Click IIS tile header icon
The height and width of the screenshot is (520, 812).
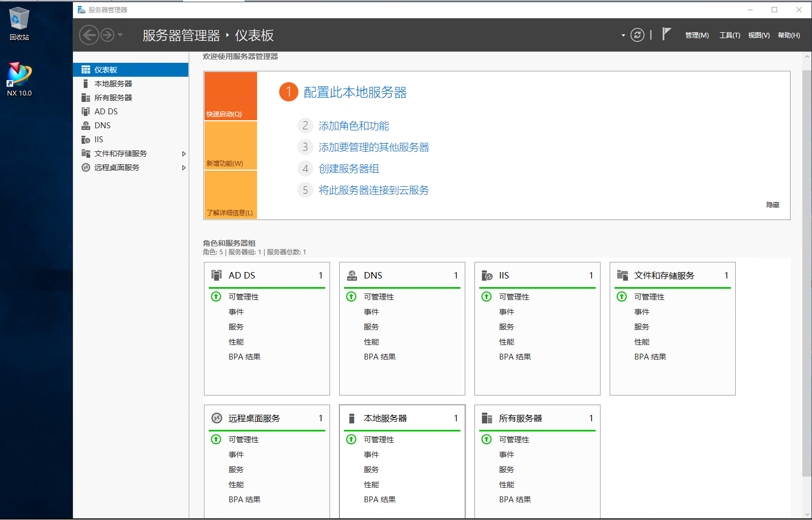[x=487, y=275]
